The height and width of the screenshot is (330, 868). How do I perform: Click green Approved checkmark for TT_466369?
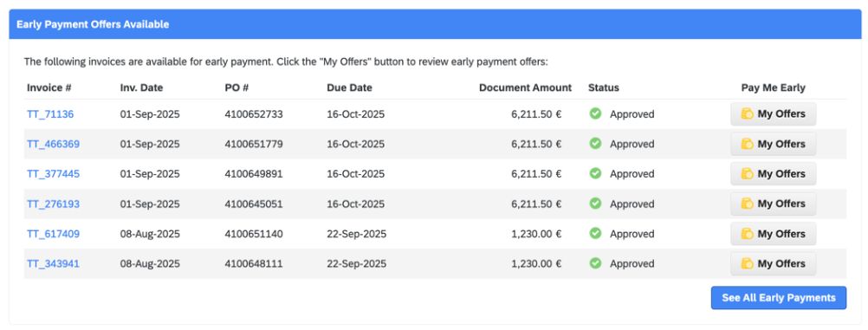pos(595,144)
